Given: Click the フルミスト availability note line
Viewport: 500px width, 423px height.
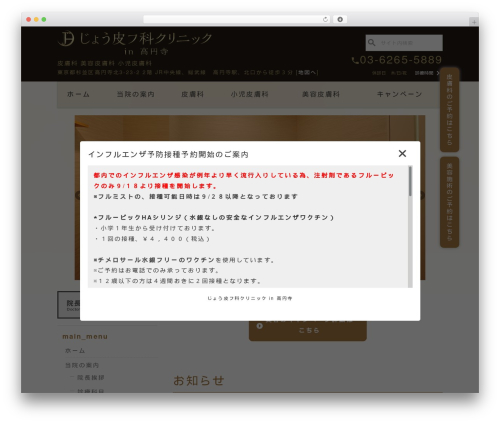Looking at the screenshot, I should pyautogui.click(x=195, y=197).
